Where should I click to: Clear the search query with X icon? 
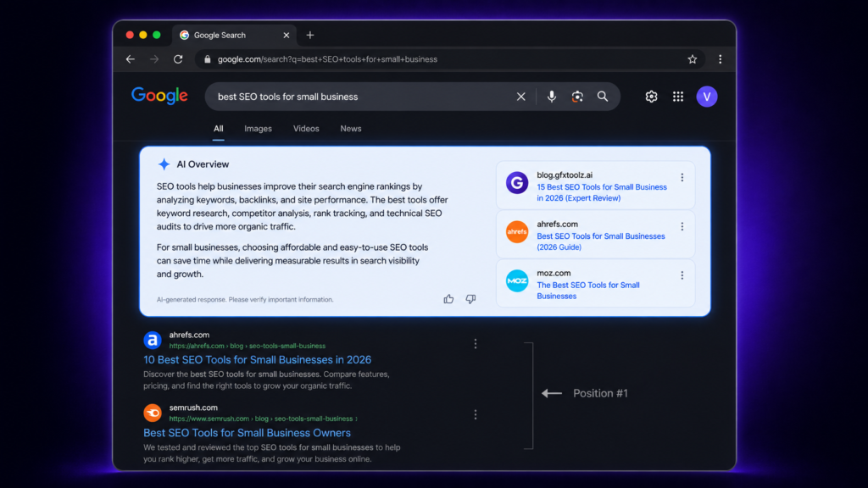pyautogui.click(x=521, y=97)
